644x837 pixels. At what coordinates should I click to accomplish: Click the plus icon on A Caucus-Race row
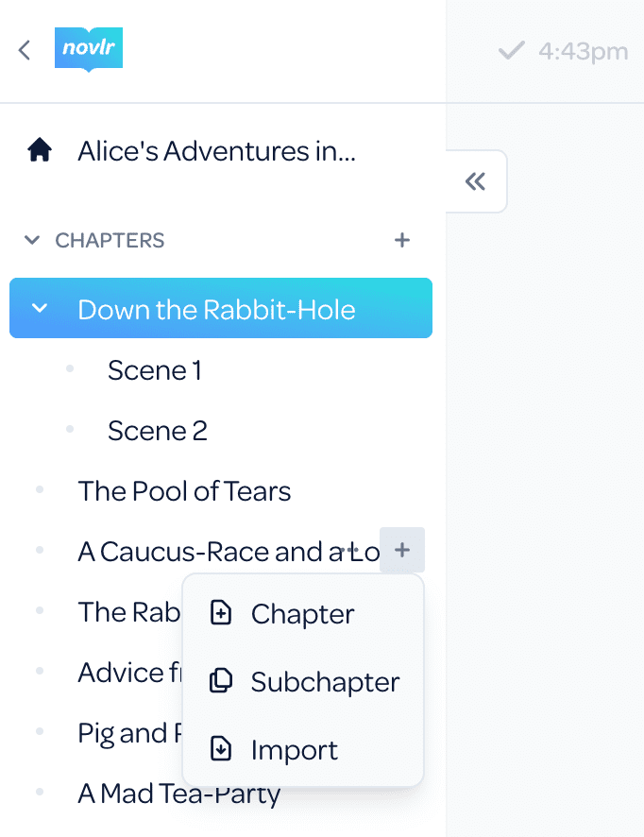tap(402, 550)
